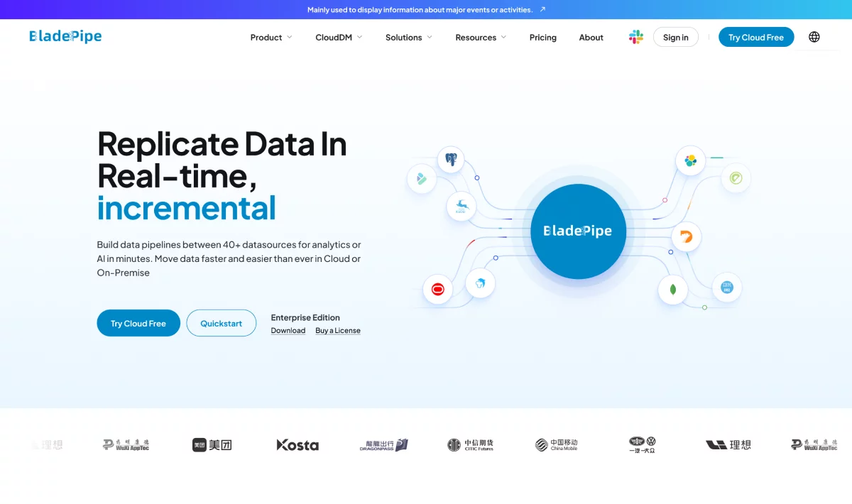Click the PostgreSQL elephant icon

point(450,160)
